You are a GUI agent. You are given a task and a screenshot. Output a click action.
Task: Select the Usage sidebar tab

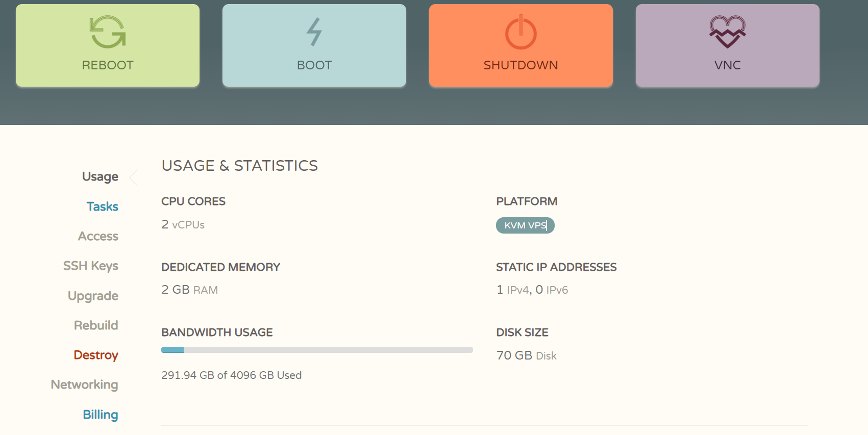coord(100,176)
